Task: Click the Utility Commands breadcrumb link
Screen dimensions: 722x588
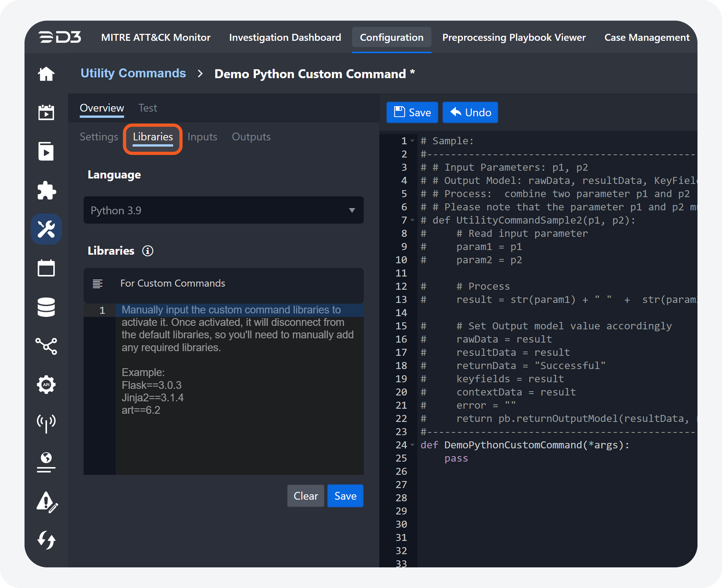Action: 133,74
